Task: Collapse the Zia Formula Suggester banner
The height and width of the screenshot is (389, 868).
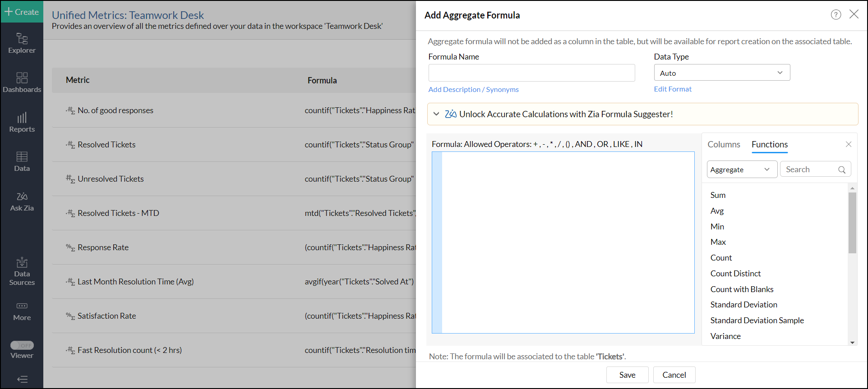Action: 436,114
